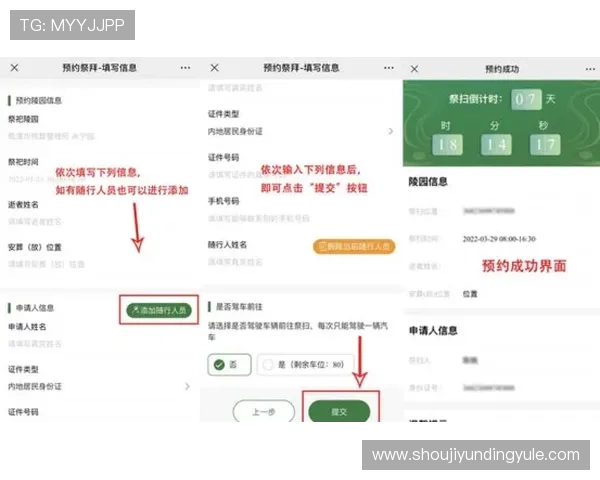Click the hours countdown tile 18
Image resolution: width=600 pixels, height=480 pixels.
[x=447, y=145]
